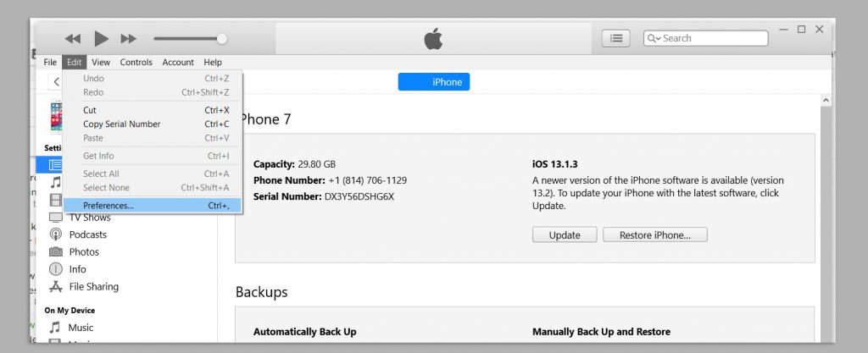
Task: Select the Photos camera icon in sidebar
Action: coord(56,252)
